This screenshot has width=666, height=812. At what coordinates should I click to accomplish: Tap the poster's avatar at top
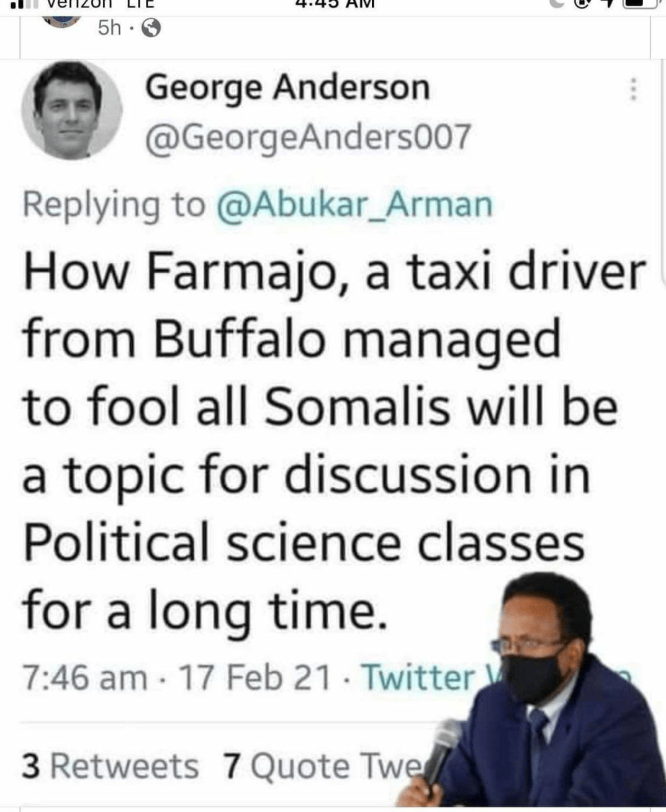tap(61, 19)
